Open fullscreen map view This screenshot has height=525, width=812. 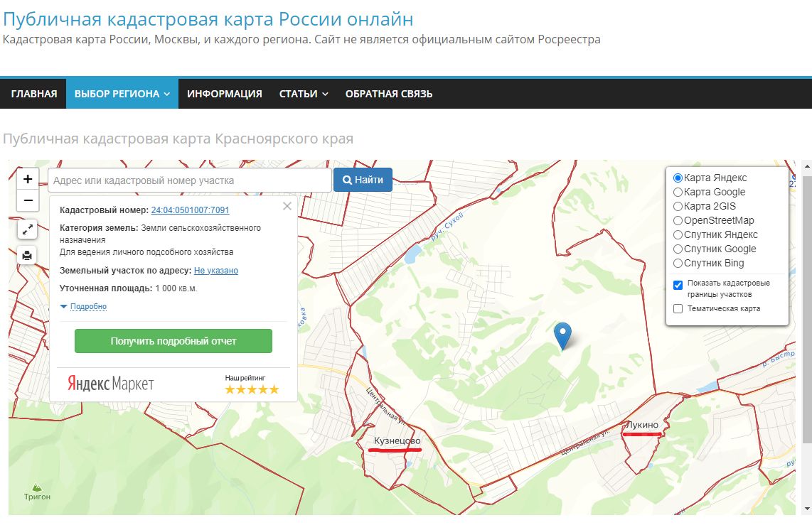click(x=28, y=229)
